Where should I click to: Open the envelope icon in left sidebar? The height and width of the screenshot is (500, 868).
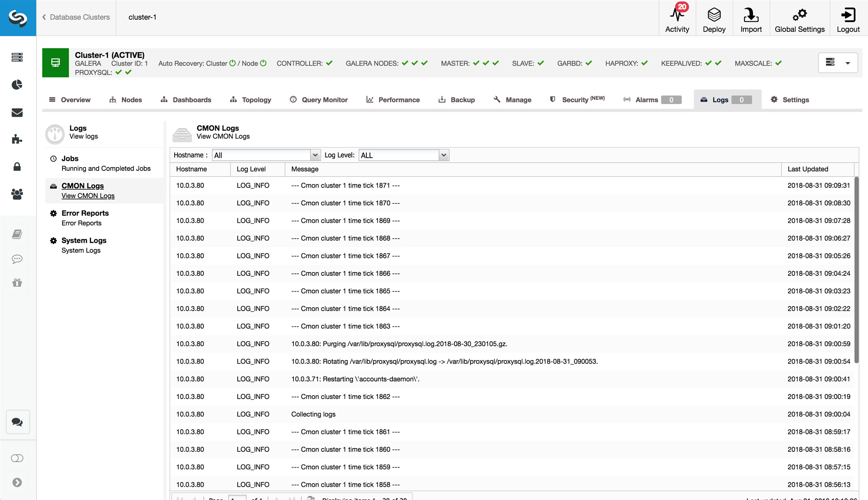[17, 113]
